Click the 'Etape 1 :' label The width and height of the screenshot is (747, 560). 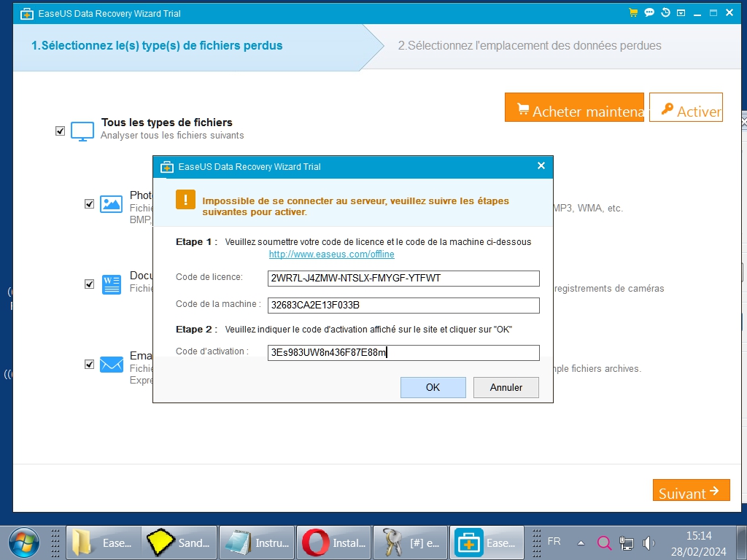tap(196, 242)
